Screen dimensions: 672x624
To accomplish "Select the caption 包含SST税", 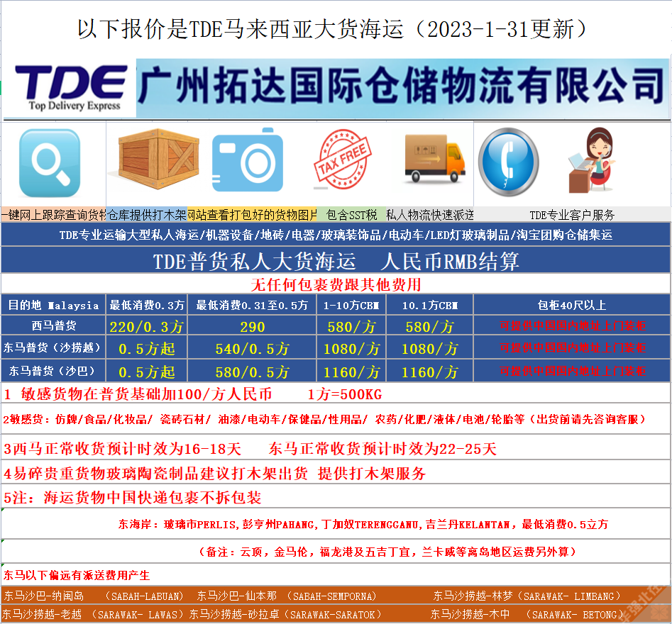I will click(x=351, y=215).
